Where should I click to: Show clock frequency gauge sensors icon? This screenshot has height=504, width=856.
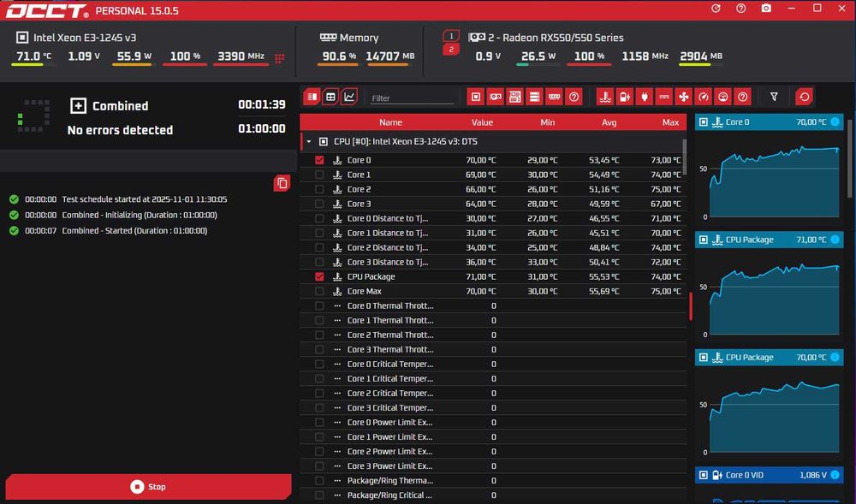coord(703,97)
